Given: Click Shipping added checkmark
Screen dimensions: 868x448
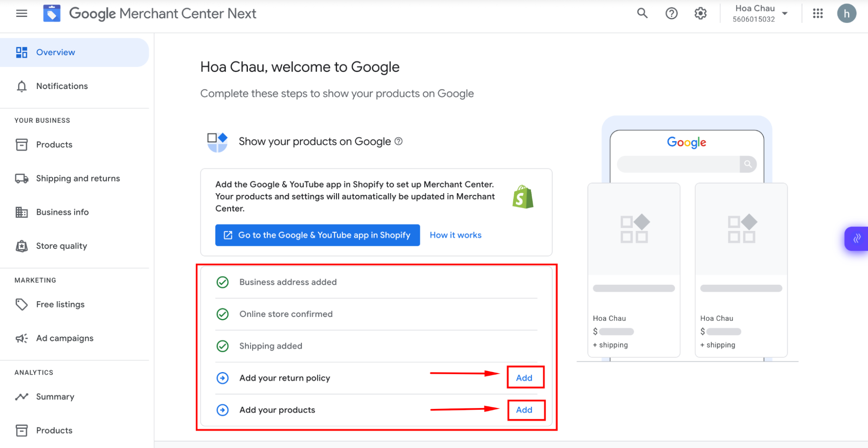Looking at the screenshot, I should pyautogui.click(x=222, y=346).
